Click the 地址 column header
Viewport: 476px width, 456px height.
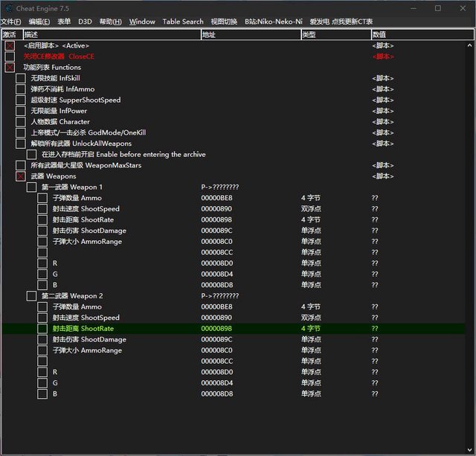(208, 34)
